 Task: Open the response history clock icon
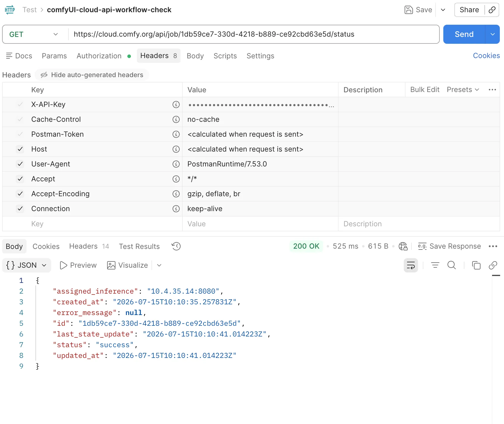click(176, 246)
